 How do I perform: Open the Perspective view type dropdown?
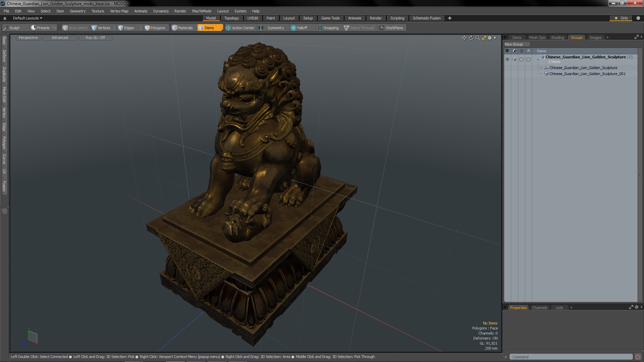[x=28, y=38]
